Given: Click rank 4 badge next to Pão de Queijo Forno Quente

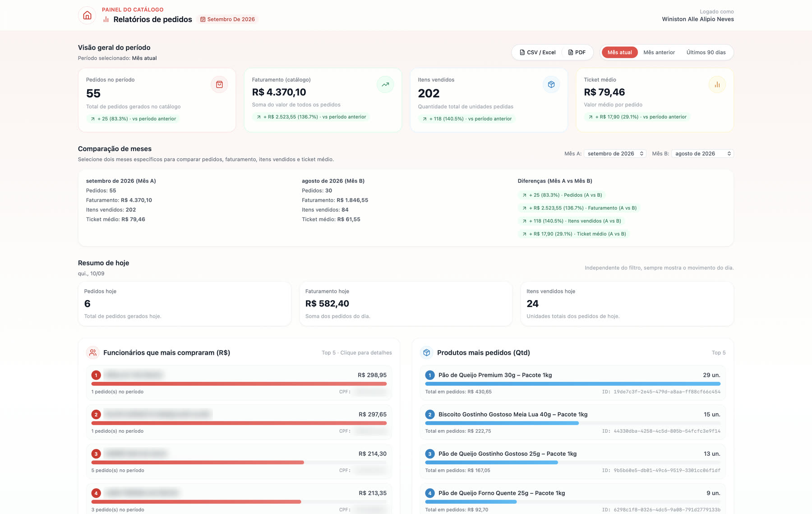Looking at the screenshot, I should [x=430, y=493].
